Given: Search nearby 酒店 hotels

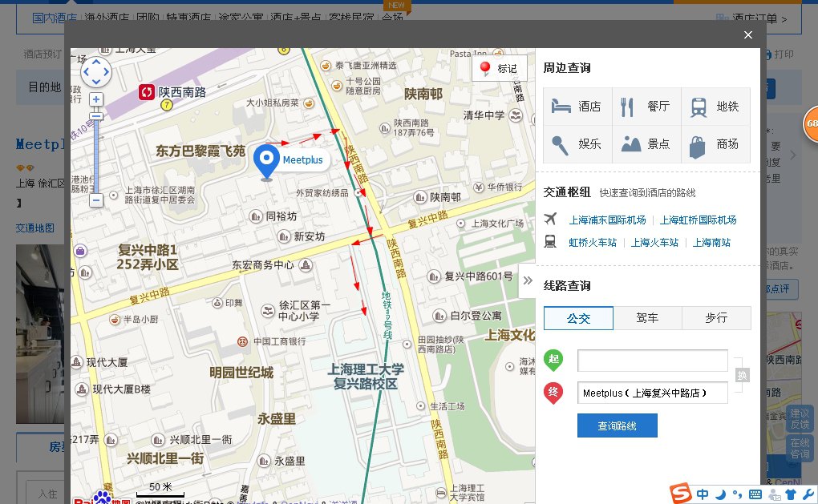Looking at the screenshot, I should 577,107.
